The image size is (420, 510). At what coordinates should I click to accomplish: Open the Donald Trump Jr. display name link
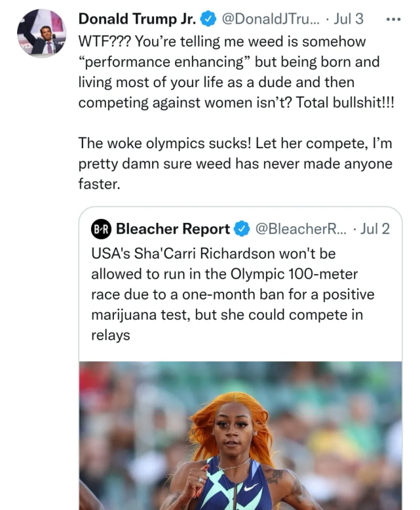[137, 20]
